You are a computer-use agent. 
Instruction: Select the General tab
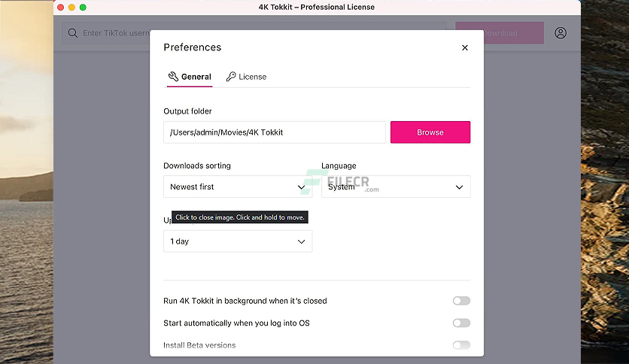(190, 77)
